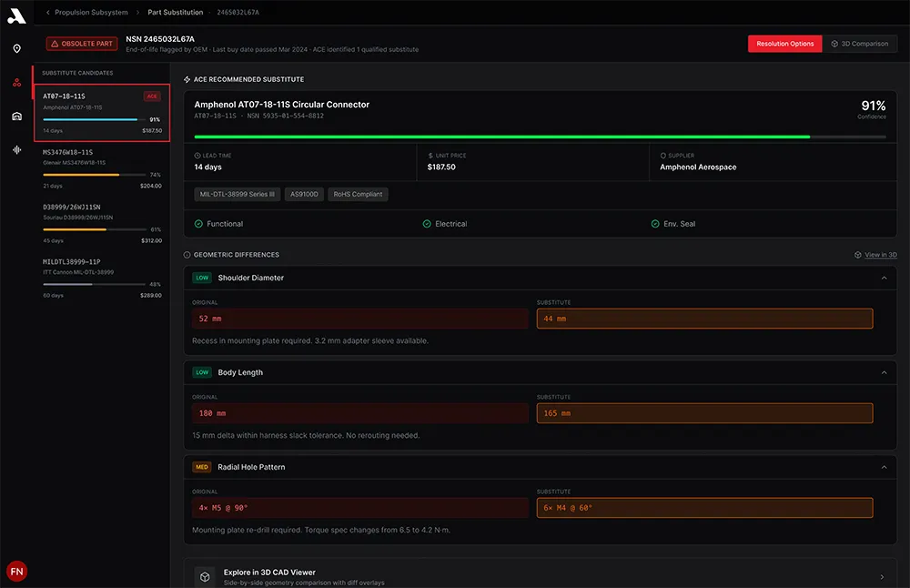Click the substitute 165 mm value field
910x588 pixels.
click(x=704, y=413)
